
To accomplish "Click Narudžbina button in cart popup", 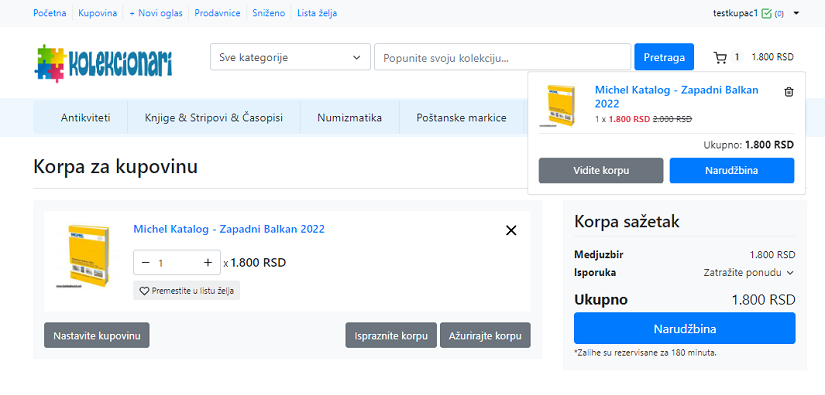I will [732, 170].
